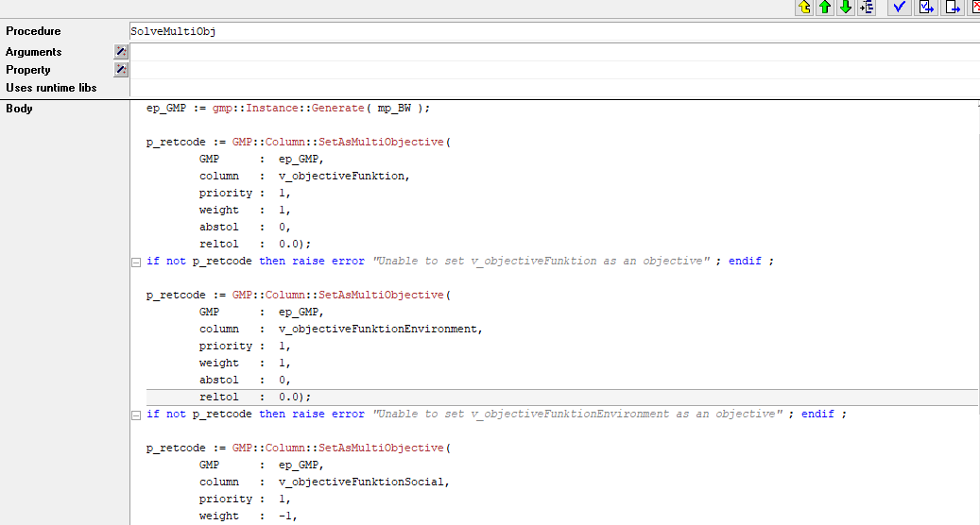This screenshot has width=980, height=525.
Task: Click the Uses runtime libs field
Action: (554, 88)
